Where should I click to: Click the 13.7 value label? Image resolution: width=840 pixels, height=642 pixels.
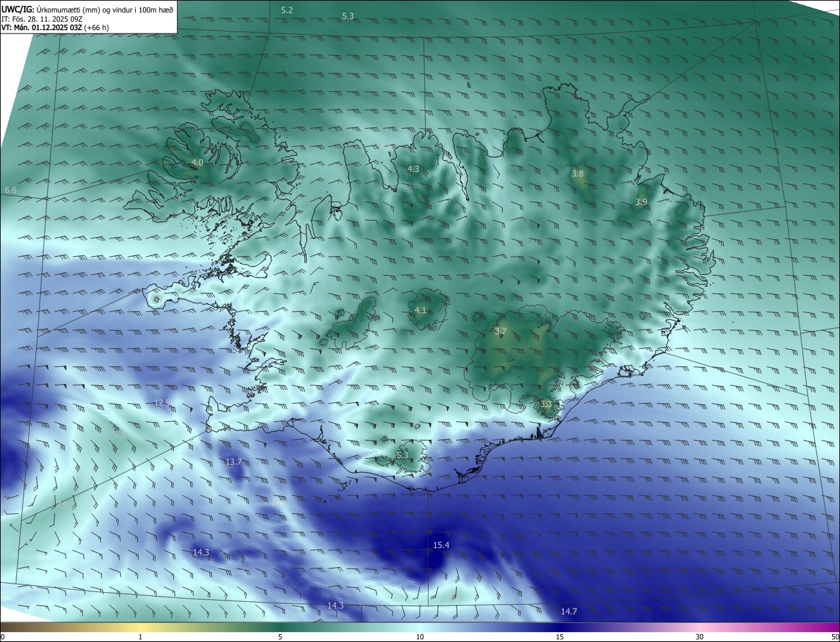coord(234,461)
